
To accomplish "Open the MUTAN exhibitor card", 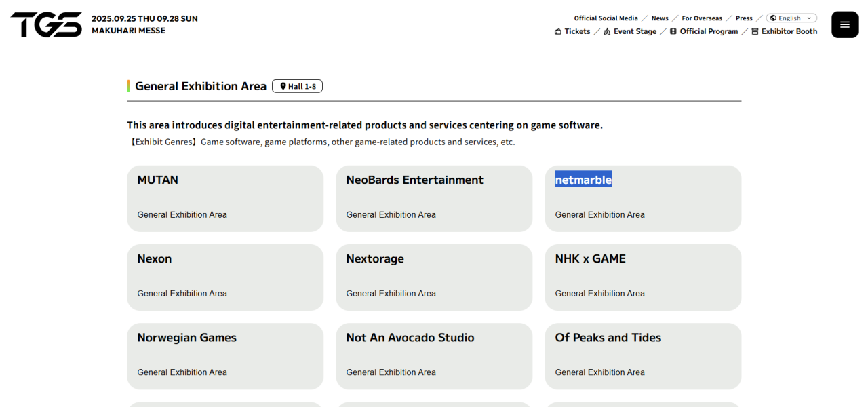I will pyautogui.click(x=225, y=199).
